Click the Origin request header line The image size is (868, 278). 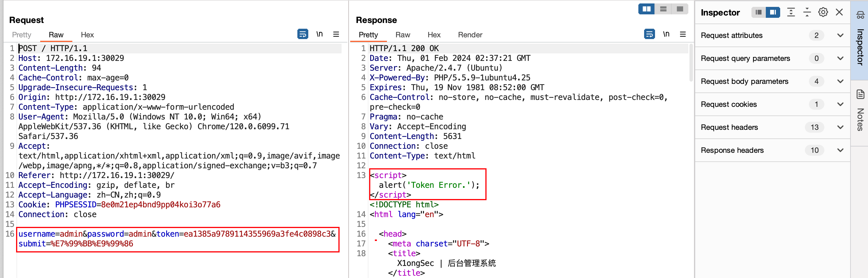point(92,97)
